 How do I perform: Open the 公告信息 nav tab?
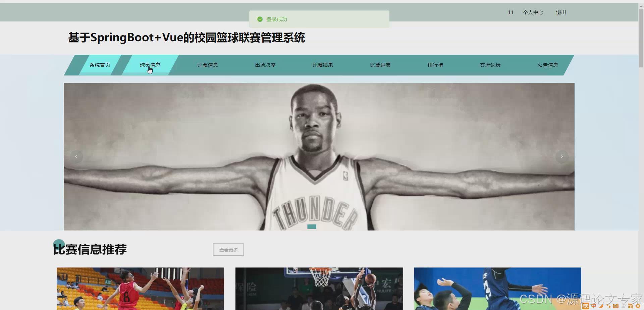(x=547, y=65)
